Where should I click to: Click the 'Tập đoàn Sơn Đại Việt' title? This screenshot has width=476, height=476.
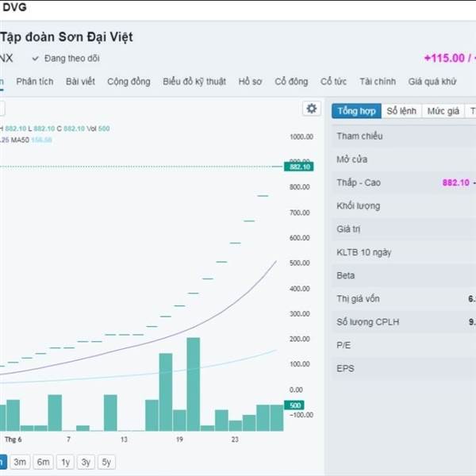(67, 37)
